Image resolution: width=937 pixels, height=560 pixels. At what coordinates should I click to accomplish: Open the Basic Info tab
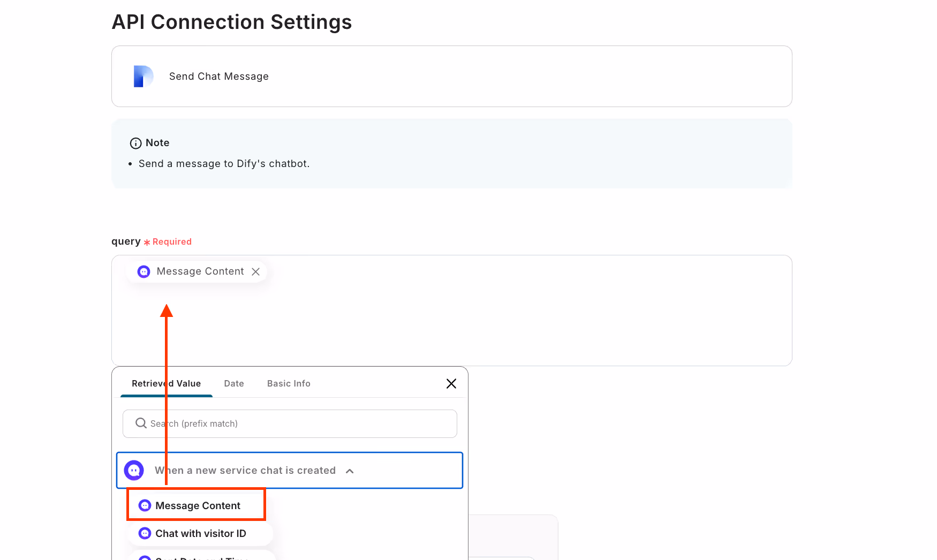(289, 383)
